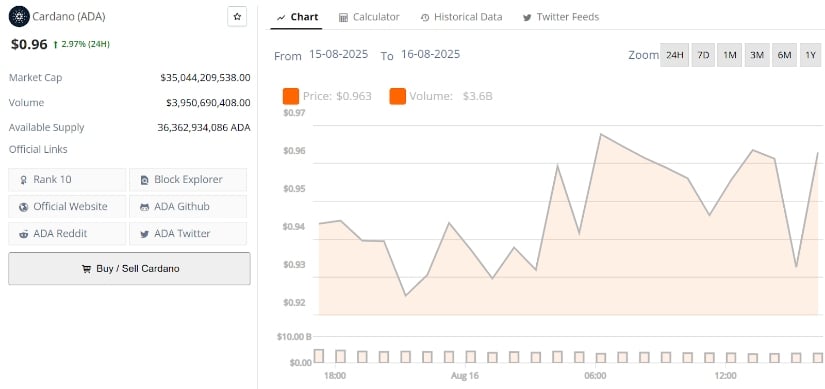This screenshot has height=389, width=825.
Task: Open the ADA Reddit link
Action: [x=67, y=234]
